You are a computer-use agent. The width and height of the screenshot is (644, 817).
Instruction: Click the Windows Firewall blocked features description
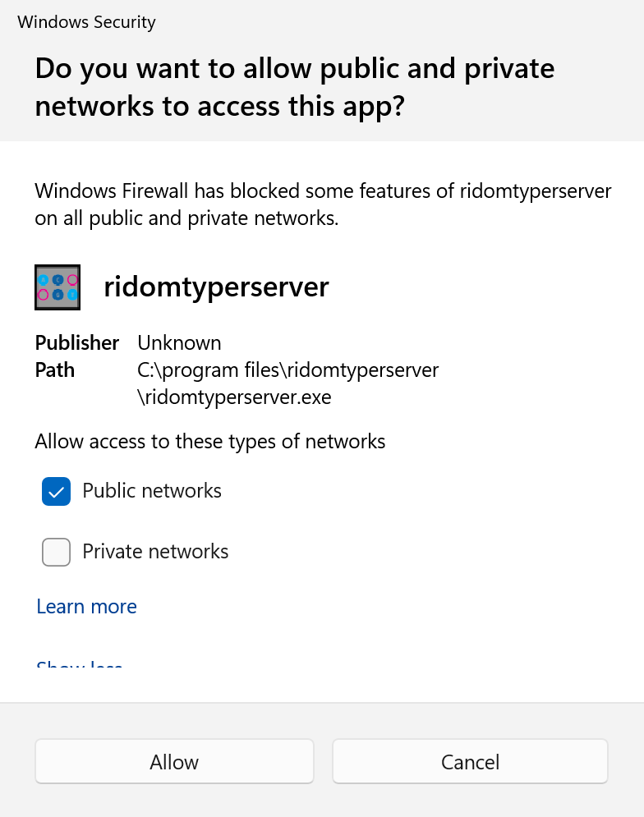pyautogui.click(x=323, y=191)
